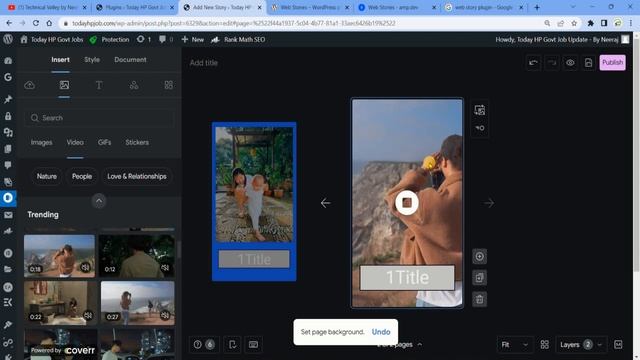
Task: Click the WordPress logo in the admin bar
Action: [x=8, y=39]
